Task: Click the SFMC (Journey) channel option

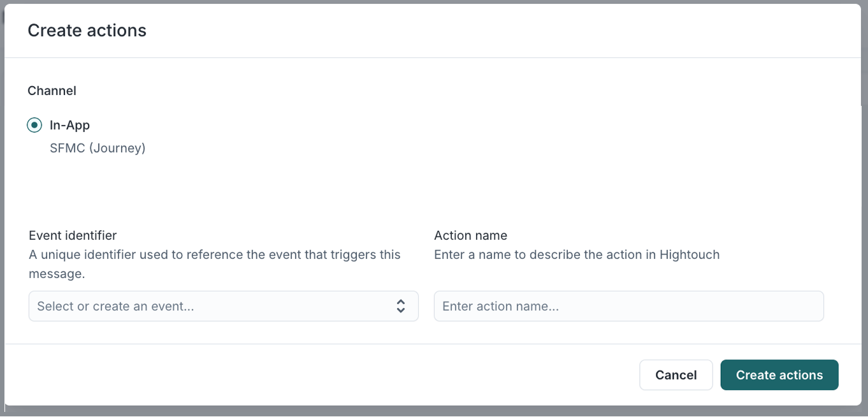Action: click(x=98, y=147)
